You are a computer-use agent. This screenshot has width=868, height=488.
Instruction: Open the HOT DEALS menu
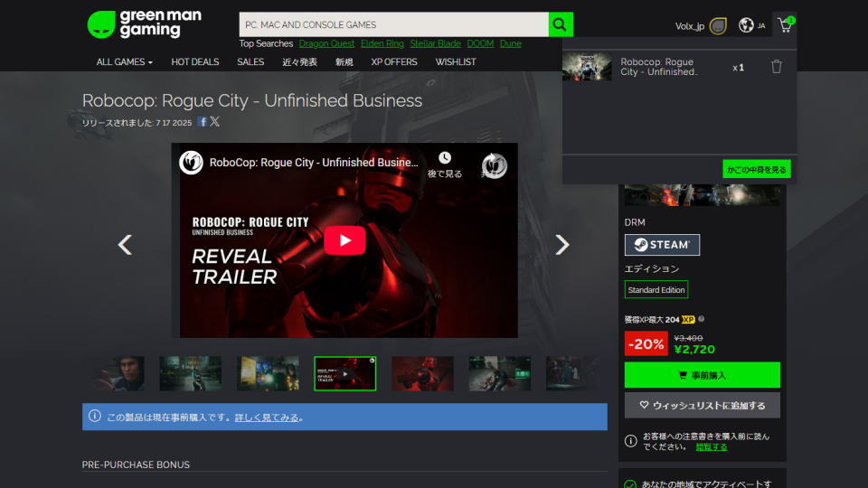(195, 62)
